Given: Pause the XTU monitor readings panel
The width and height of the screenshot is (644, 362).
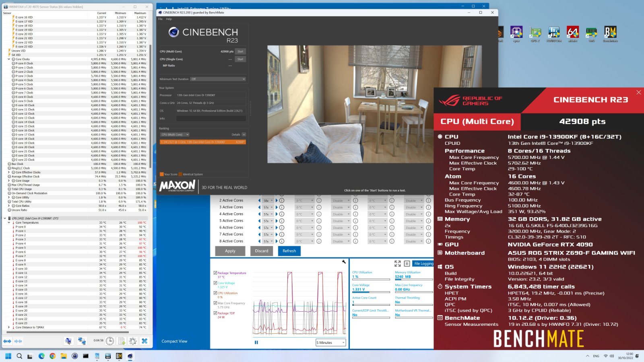Looking at the screenshot, I should [407, 263].
